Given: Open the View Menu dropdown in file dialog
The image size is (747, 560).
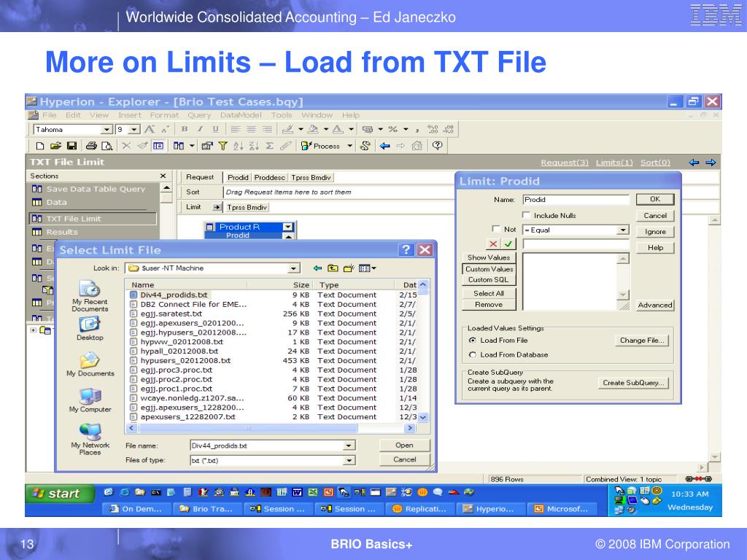Looking at the screenshot, I should tap(368, 268).
